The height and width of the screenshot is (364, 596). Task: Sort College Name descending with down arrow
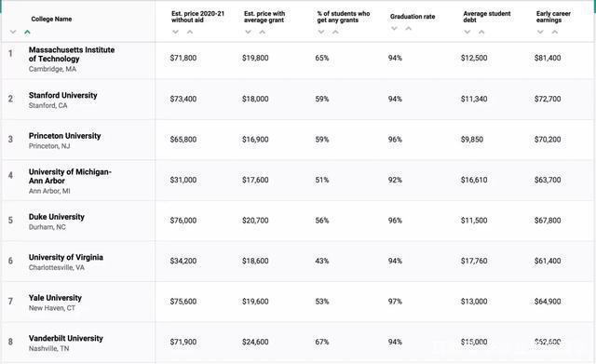point(13,33)
